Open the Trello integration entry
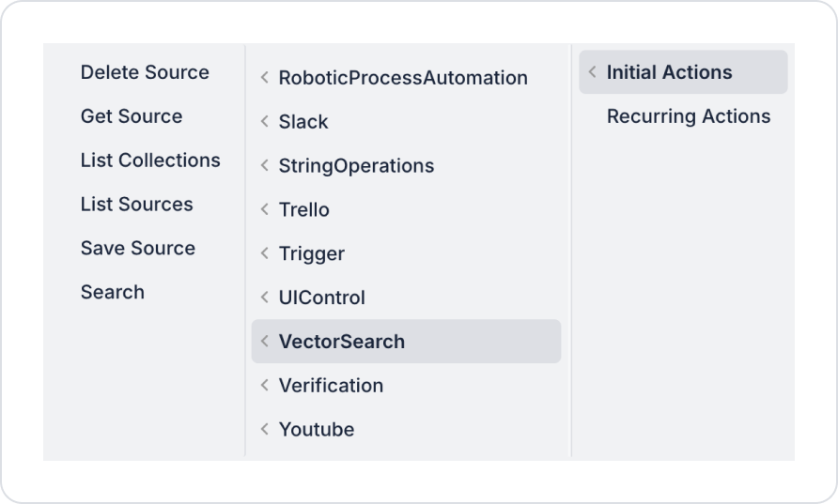 pyautogui.click(x=304, y=210)
